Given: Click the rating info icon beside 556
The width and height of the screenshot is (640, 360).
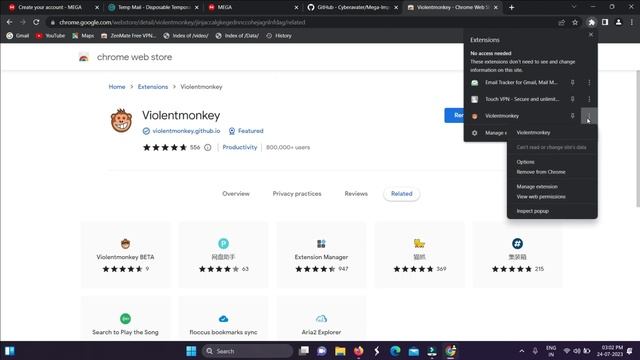Looking at the screenshot, I should point(208,147).
